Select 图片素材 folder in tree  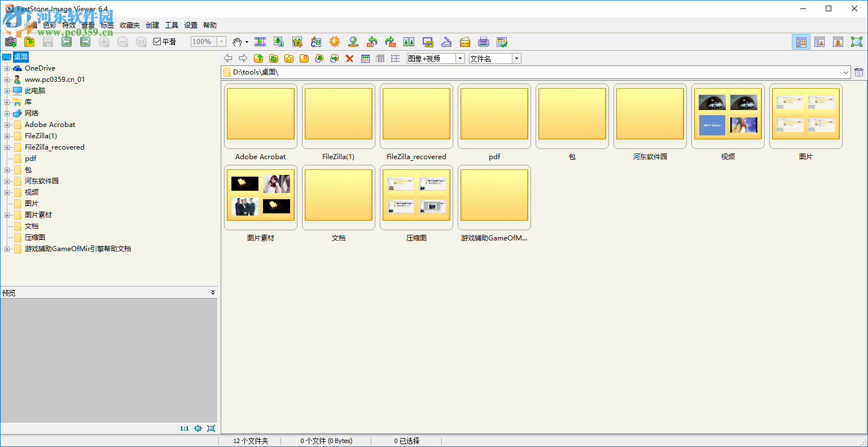[38, 215]
